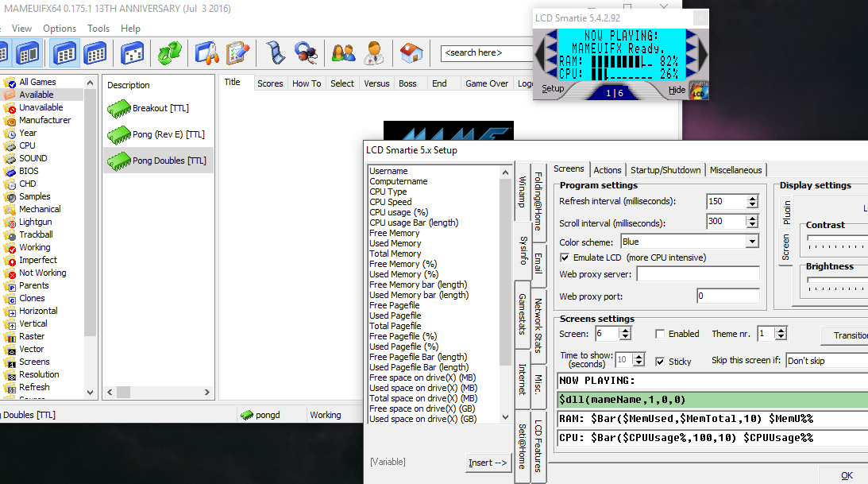Click the two-people icon in the toolbar
The height and width of the screenshot is (484, 868).
[x=343, y=53]
